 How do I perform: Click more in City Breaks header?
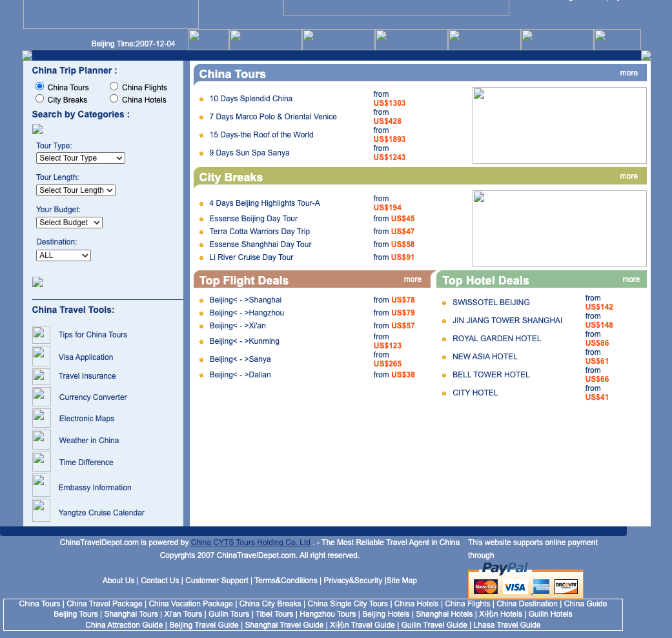tap(629, 176)
